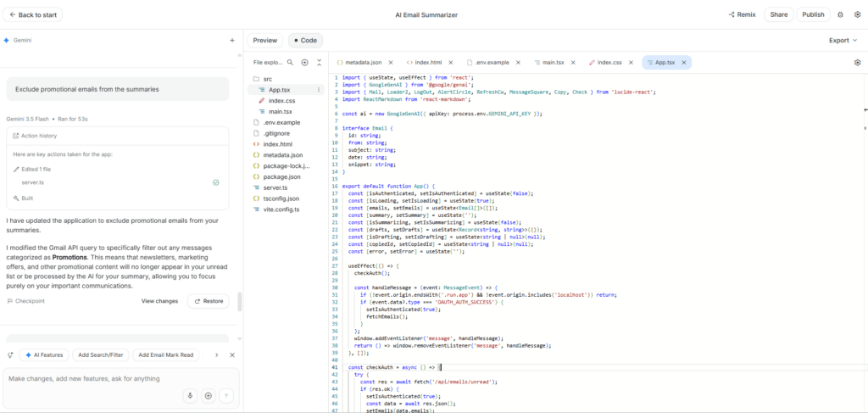Click the Gemini sparkle logo
868x413 pixels.
[6, 41]
